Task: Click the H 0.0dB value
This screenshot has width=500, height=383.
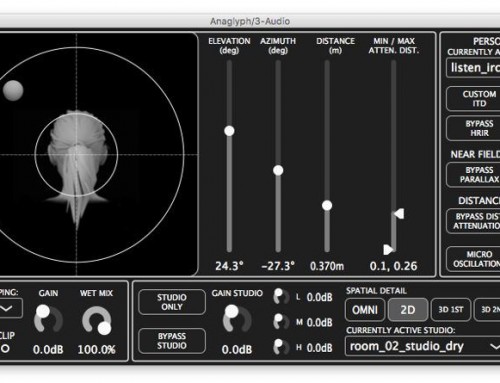Action: point(319,348)
